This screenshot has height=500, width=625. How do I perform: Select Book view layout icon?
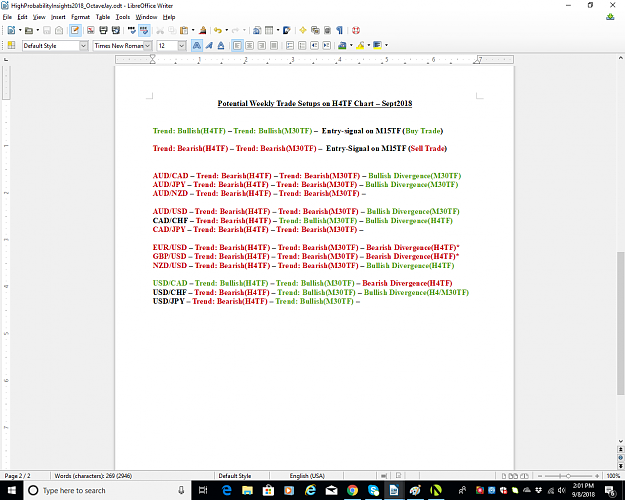pyautogui.click(x=524, y=476)
